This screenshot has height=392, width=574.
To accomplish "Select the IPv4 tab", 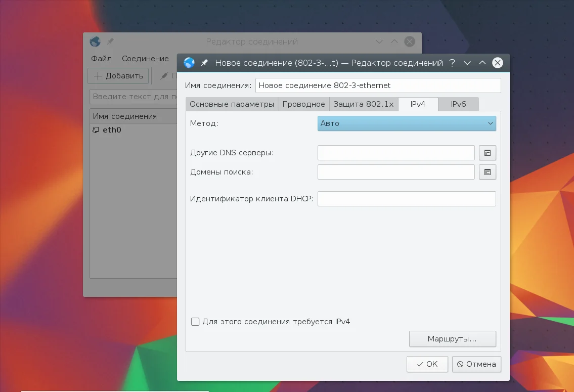I will tap(418, 104).
